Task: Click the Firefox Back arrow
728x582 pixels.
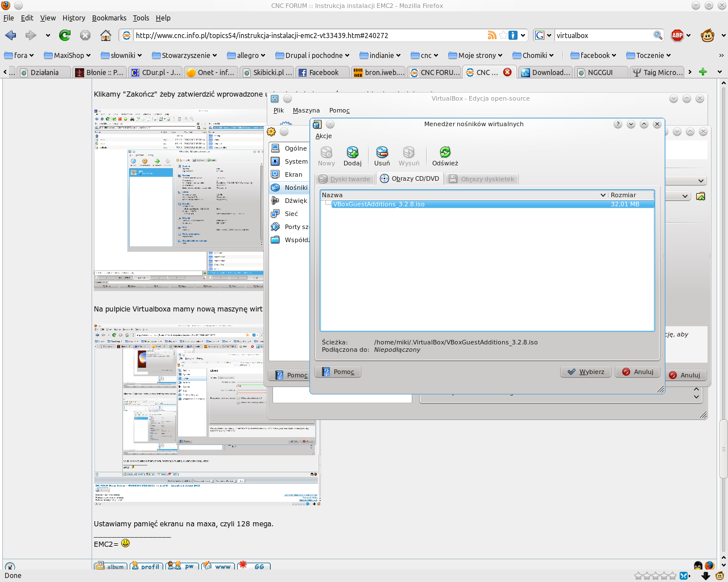Action: tap(10, 35)
